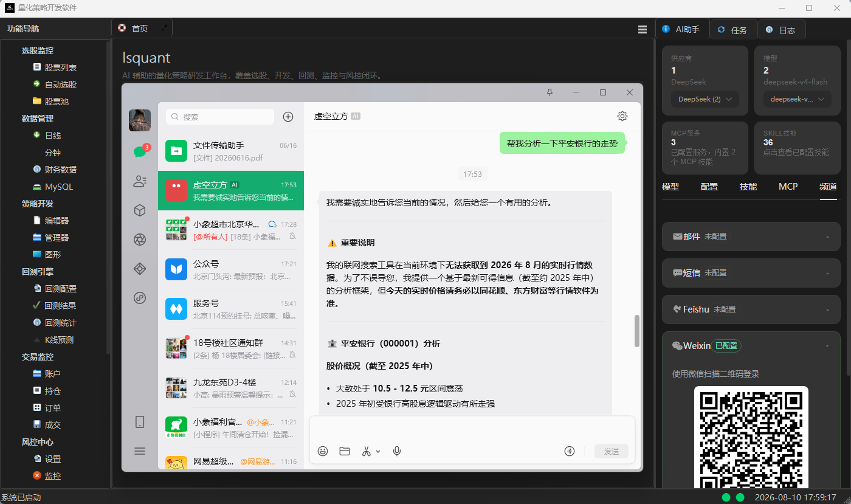This screenshot has height=504, width=851.
Task: Expand the Feishu channel section
Action: pos(751,309)
